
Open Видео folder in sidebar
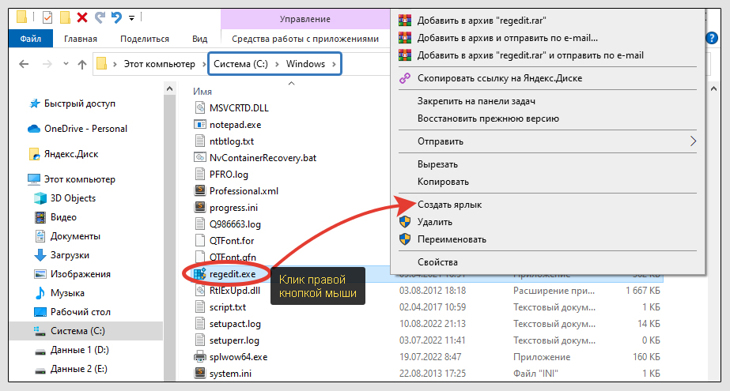pyautogui.click(x=63, y=217)
